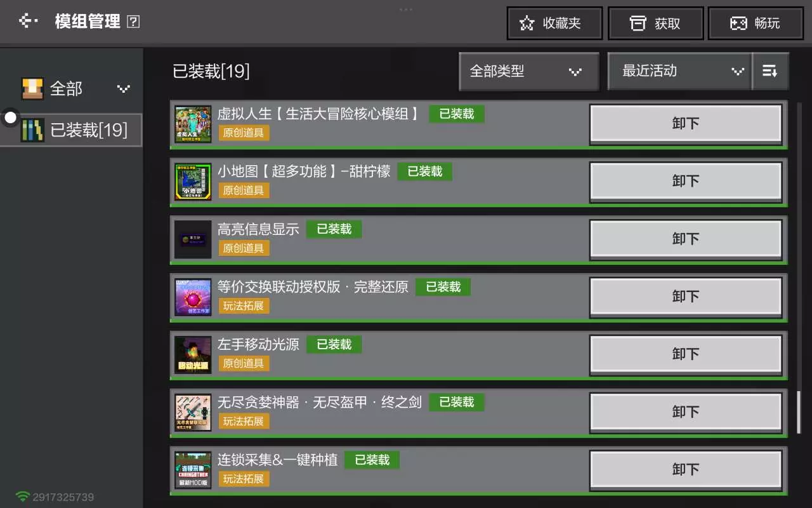Screen dimensions: 812x508
Task: Click the white circle selector beside 已装载
Action: tap(10, 117)
